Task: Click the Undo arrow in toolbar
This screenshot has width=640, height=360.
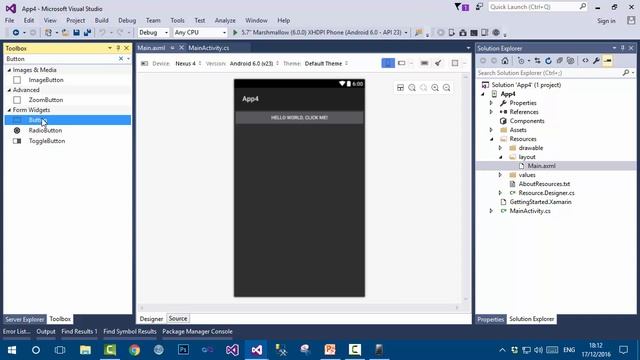Action: [102, 33]
